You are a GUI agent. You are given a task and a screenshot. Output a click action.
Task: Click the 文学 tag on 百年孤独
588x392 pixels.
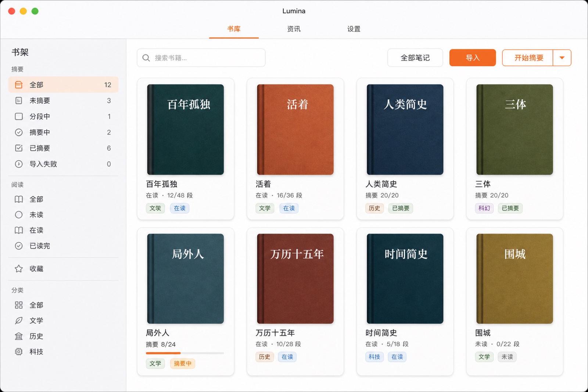coord(155,209)
